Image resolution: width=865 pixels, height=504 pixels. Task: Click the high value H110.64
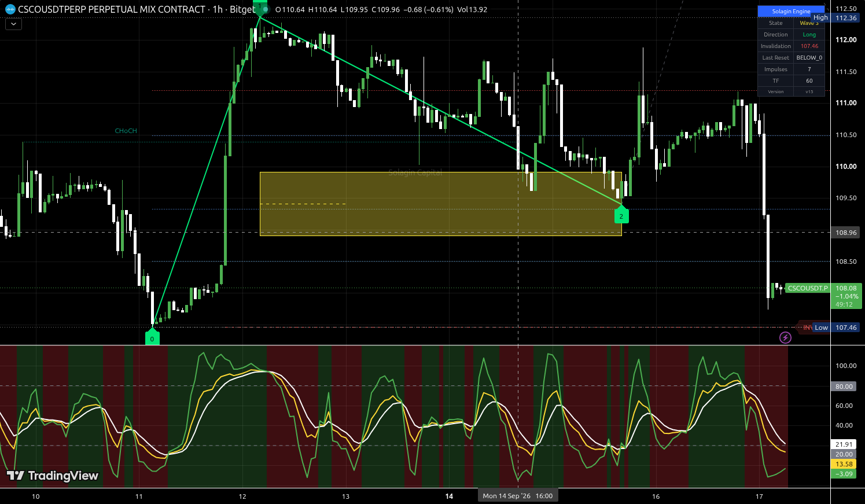pos(323,10)
